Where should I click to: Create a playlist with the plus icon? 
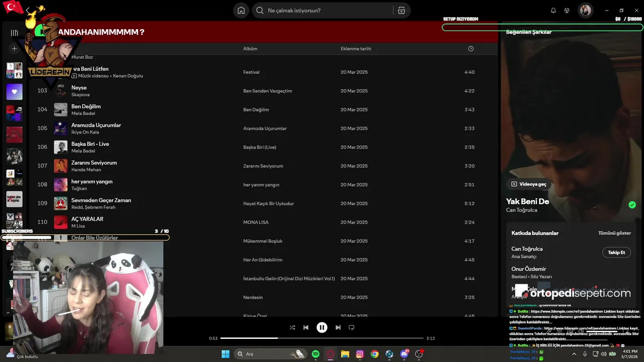point(14,49)
